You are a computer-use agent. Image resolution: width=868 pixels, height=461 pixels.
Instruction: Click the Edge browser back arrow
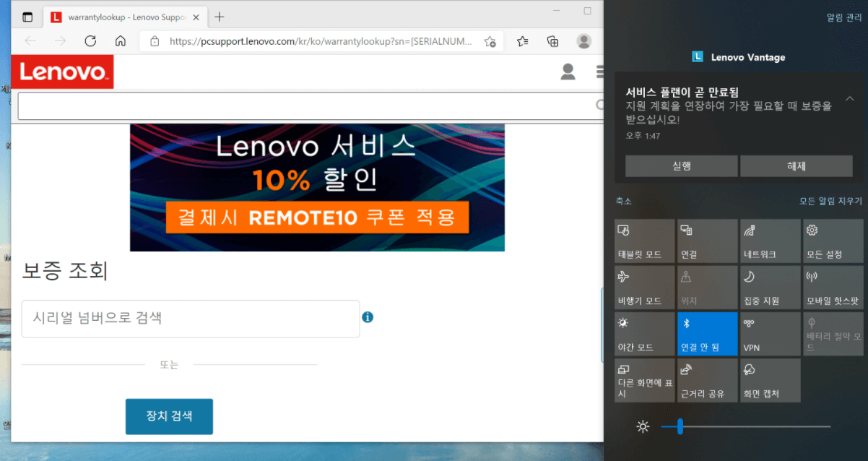[30, 41]
